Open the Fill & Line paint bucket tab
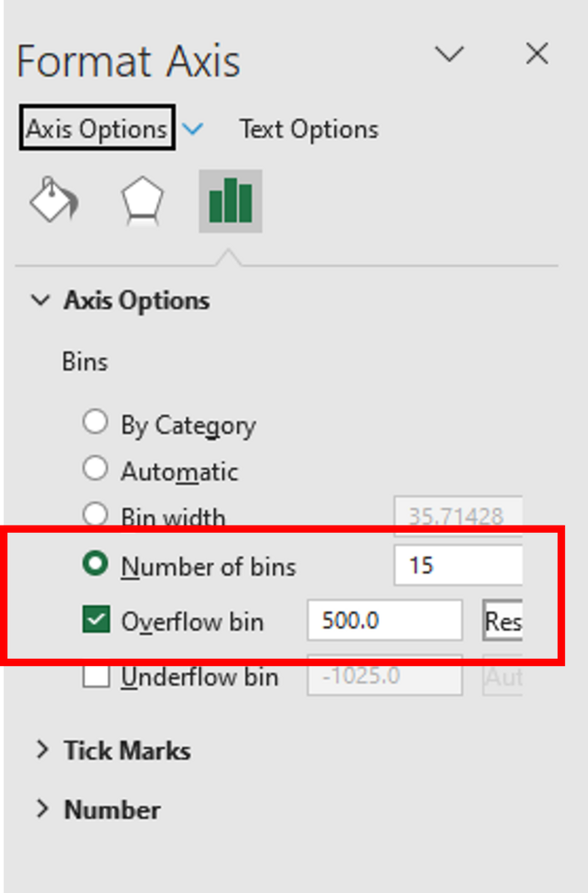Viewport: 588px width, 893px height. pyautogui.click(x=54, y=200)
